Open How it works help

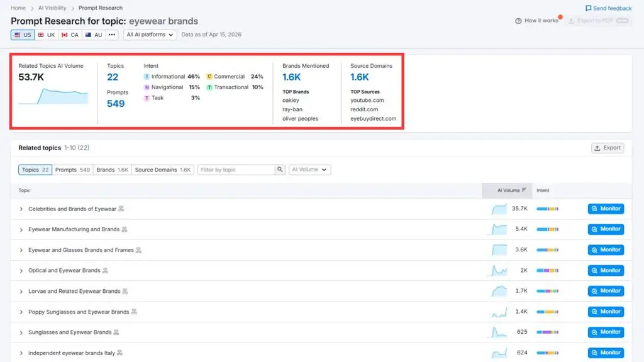(x=537, y=21)
